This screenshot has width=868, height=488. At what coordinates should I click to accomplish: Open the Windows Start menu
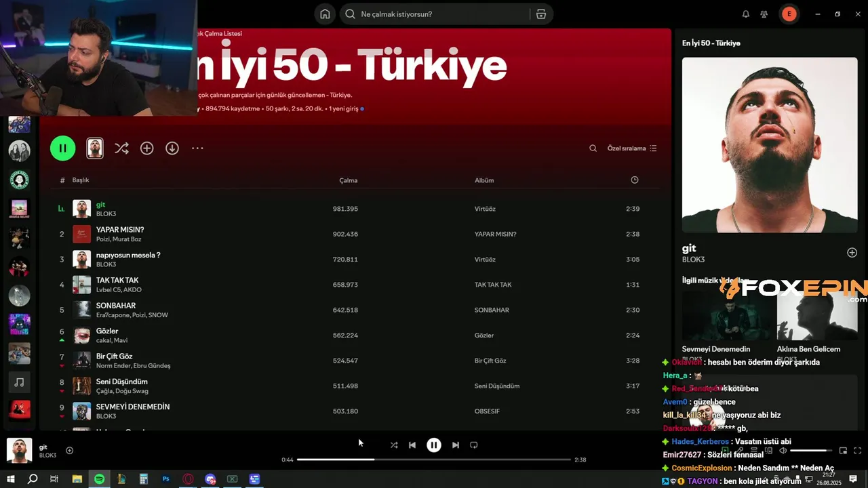click(x=11, y=479)
